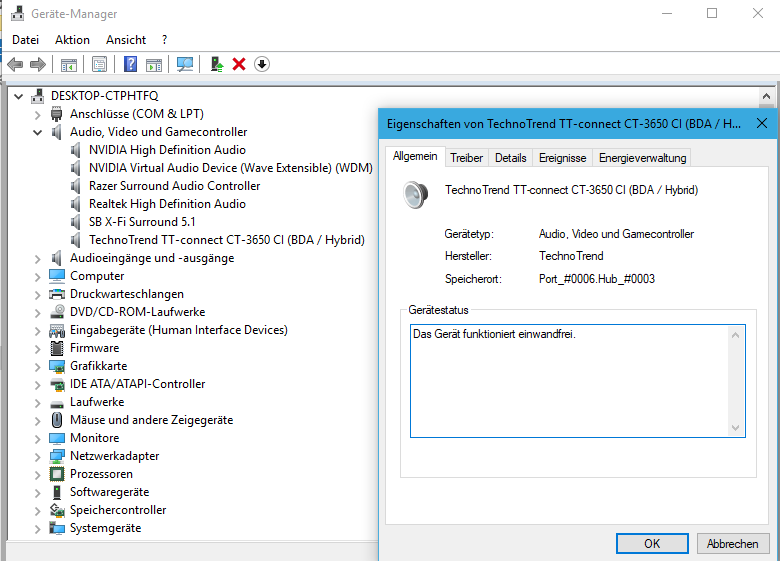Expand Audioeingänge und -ausgänge node
Viewport: 780px width, 561px height.
click(37, 258)
